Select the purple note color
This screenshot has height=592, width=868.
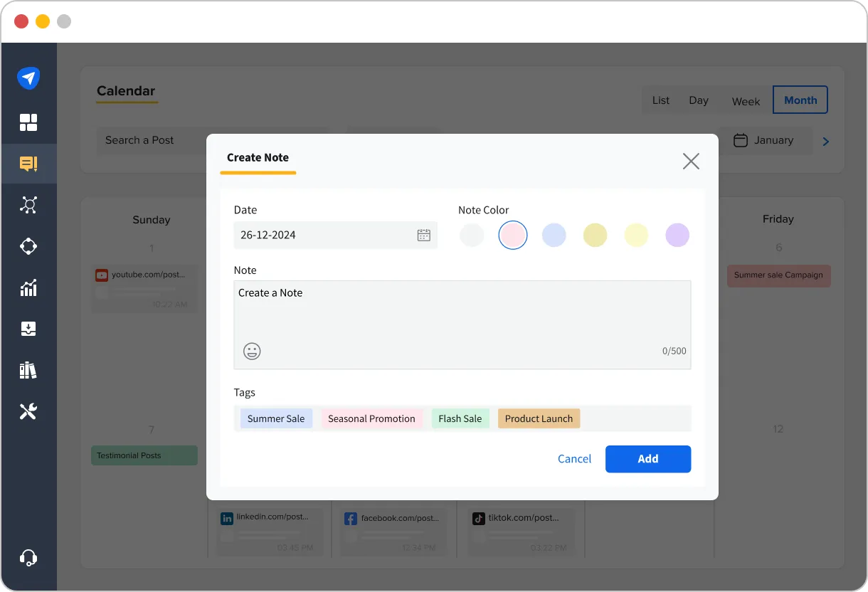pos(677,235)
